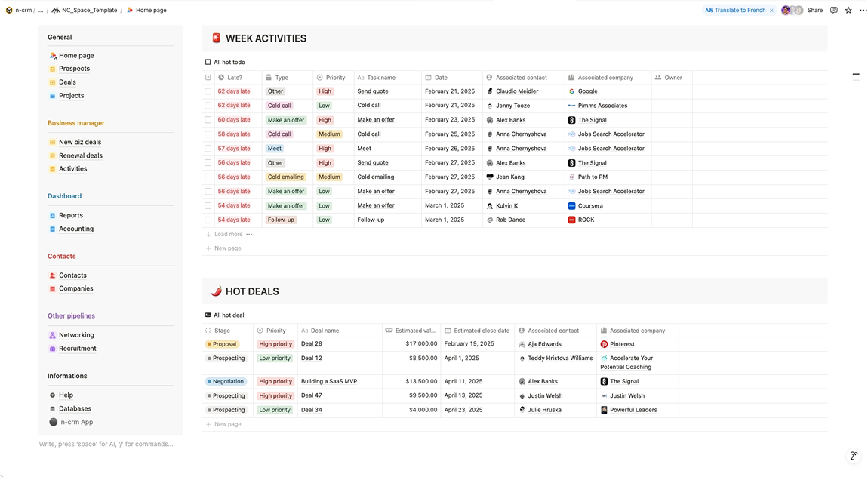
Task: Click the Reports sidebar icon
Action: 53,215
